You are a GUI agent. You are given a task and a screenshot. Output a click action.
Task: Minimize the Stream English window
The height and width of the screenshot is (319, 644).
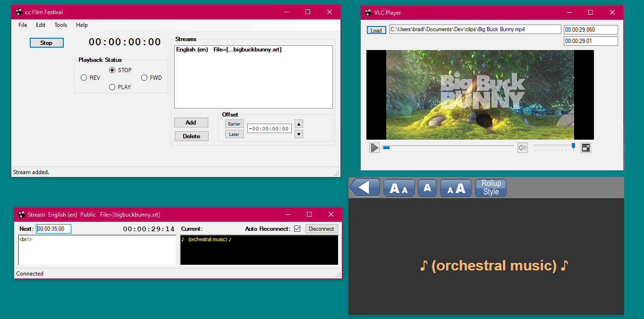pyautogui.click(x=288, y=214)
